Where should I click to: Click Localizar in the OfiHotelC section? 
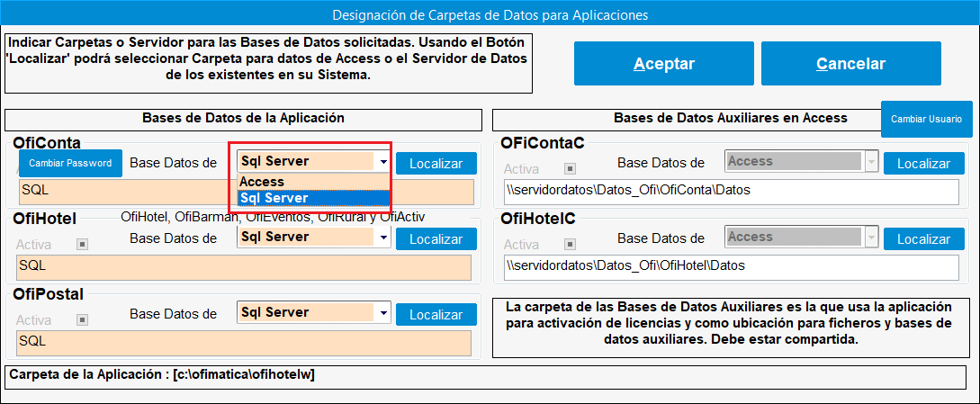[924, 239]
